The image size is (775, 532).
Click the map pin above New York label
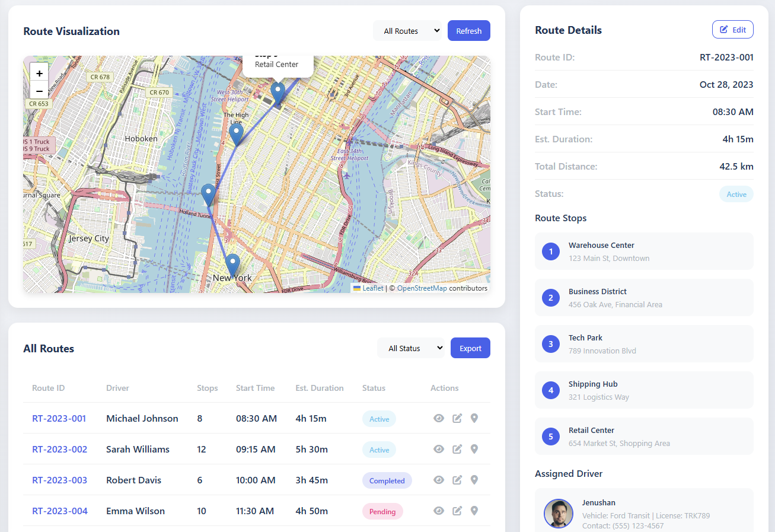coord(232,265)
